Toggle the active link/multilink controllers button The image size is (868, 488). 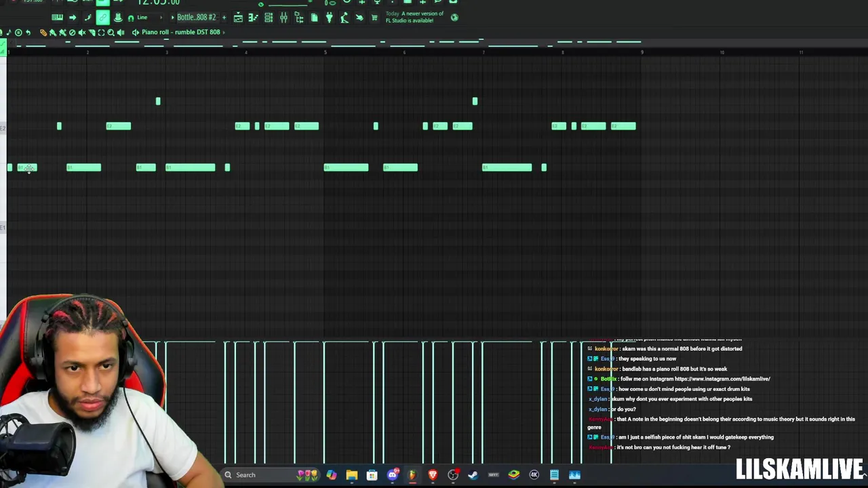(102, 17)
